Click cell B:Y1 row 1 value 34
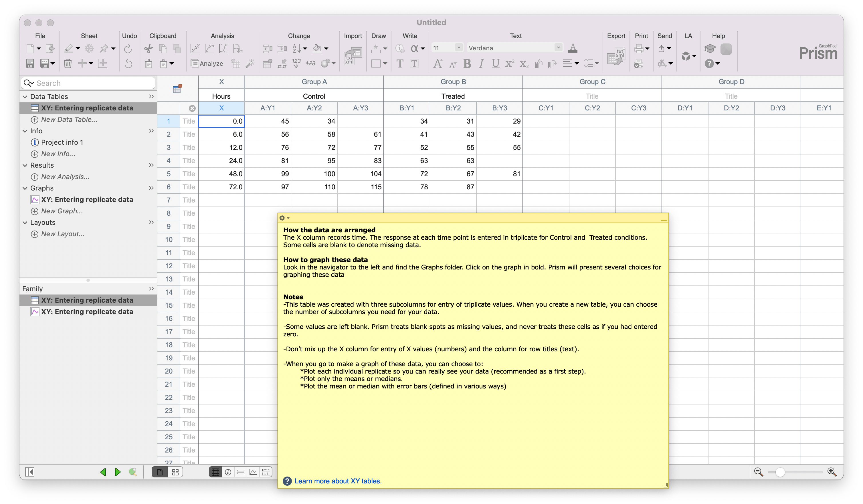The width and height of the screenshot is (863, 504). (407, 121)
